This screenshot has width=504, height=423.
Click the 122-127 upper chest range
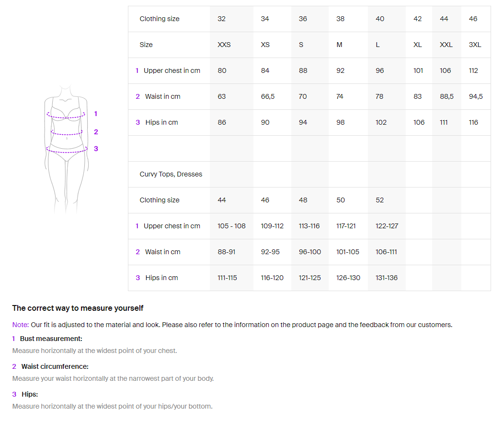point(387,226)
